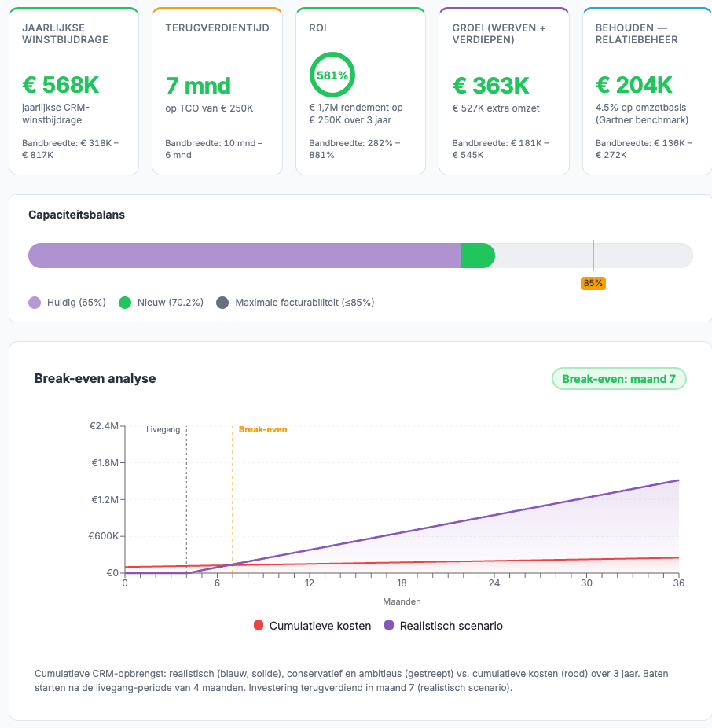Select the € 568K jaarlijkse winstbijdrage value

(x=60, y=85)
